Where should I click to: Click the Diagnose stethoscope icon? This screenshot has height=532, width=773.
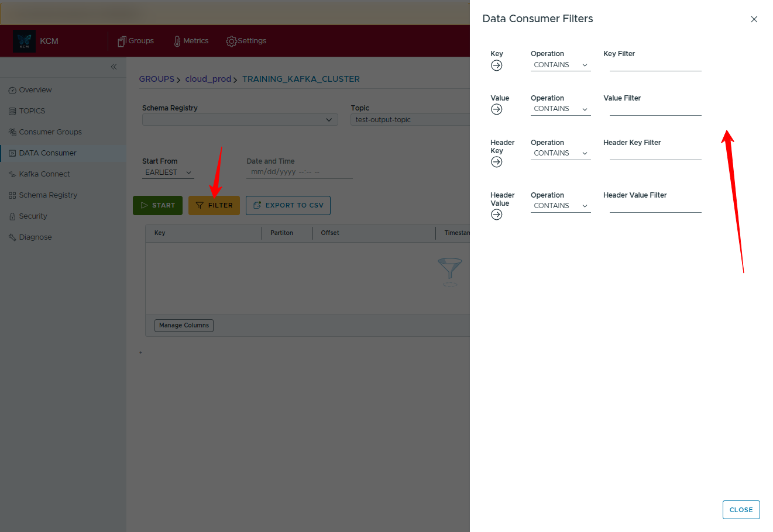point(13,237)
